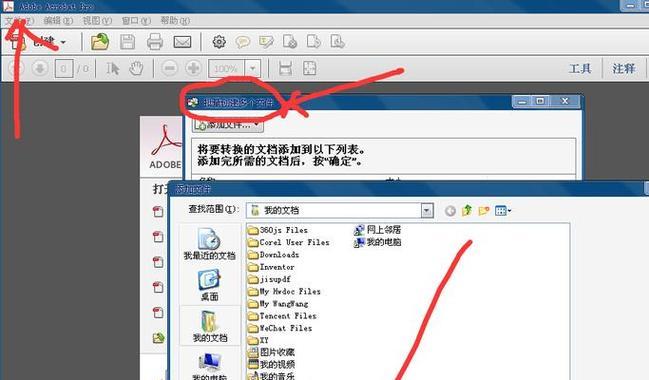This screenshot has width=649, height=380.
Task: Click the sticky note comment bubble icon
Action: [x=243, y=42]
